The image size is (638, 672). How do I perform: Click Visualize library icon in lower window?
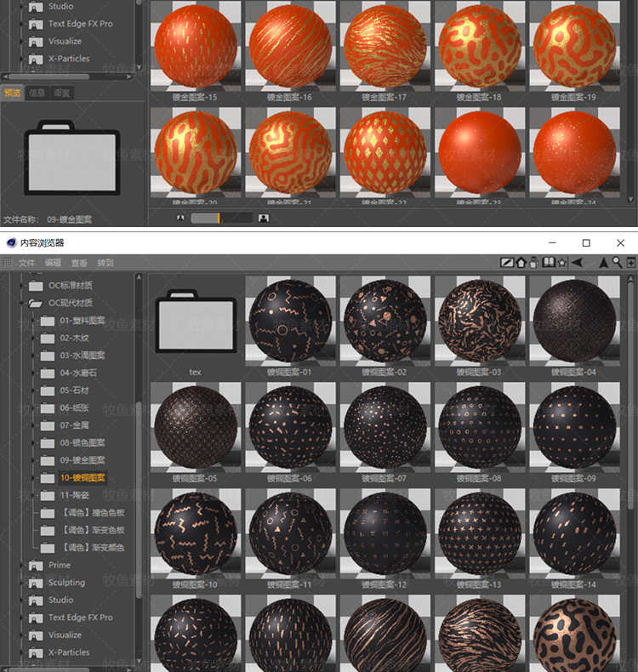(36, 635)
